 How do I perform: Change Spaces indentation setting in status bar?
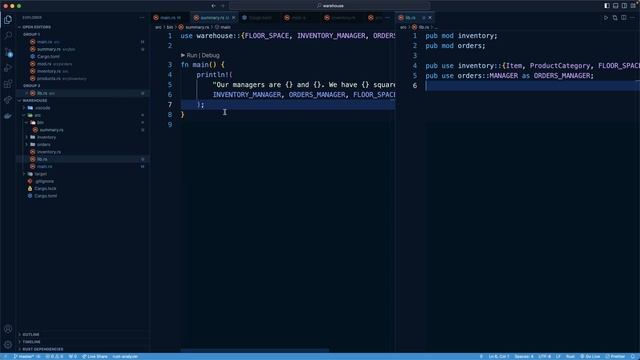524,356
